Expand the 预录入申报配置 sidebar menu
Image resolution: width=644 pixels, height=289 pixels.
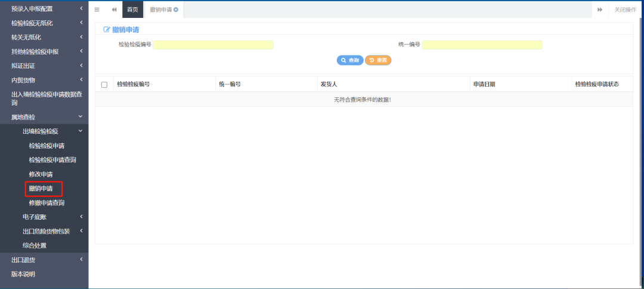[x=44, y=8]
